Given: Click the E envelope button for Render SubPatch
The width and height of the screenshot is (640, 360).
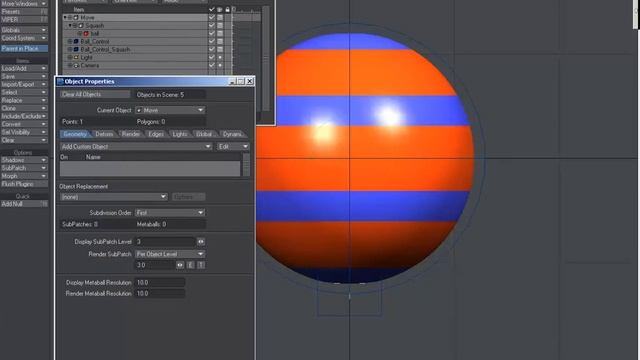Looking at the screenshot, I should tap(191, 265).
